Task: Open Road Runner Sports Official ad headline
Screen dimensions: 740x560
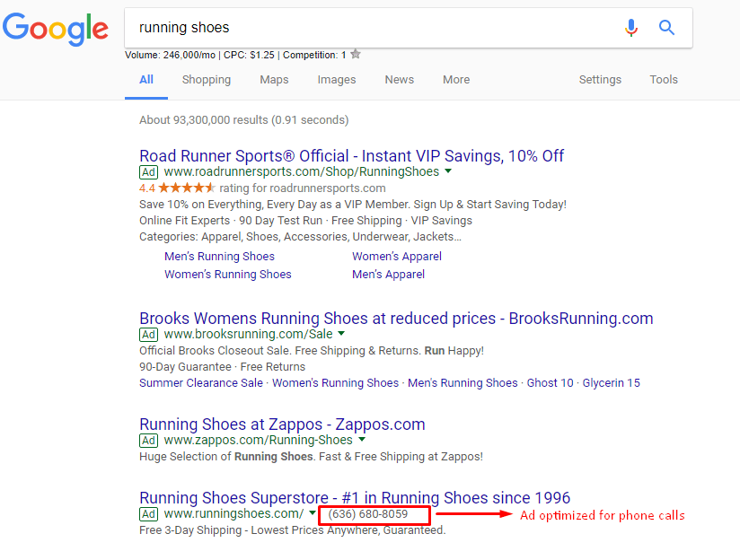Action: coord(352,155)
